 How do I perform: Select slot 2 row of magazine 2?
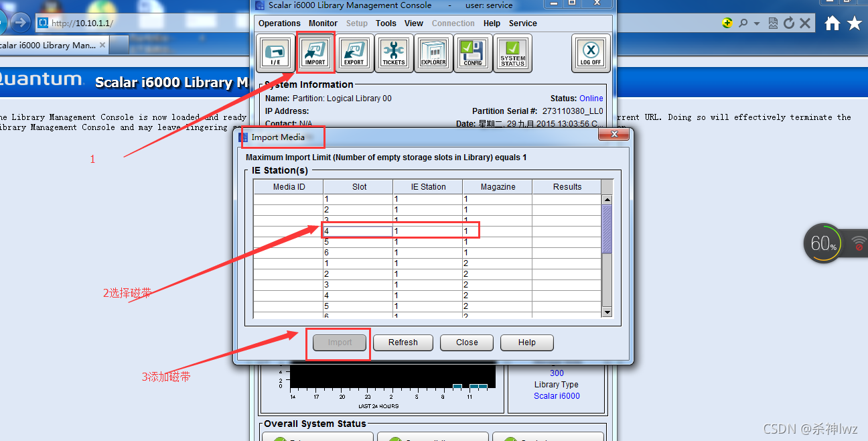coord(427,274)
